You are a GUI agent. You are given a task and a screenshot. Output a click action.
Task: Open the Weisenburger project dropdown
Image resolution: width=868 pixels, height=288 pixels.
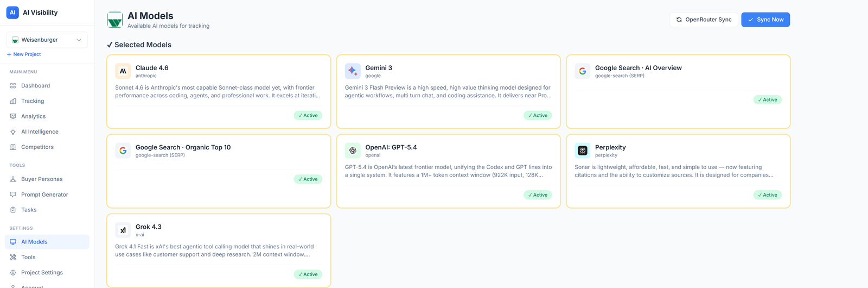[x=47, y=40]
